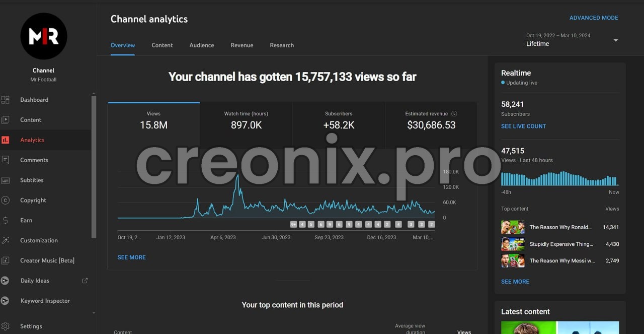Switch to the Revenue tab
644x334 pixels.
242,45
